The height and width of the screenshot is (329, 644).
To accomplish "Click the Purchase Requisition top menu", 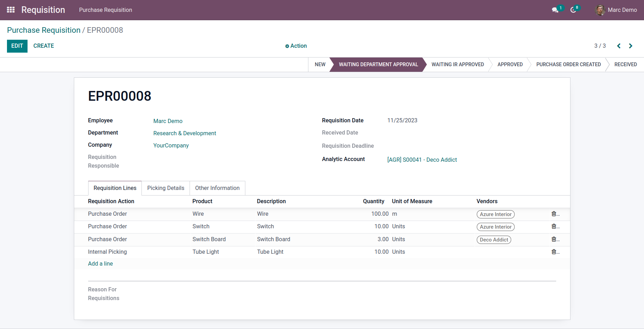I will (x=106, y=10).
